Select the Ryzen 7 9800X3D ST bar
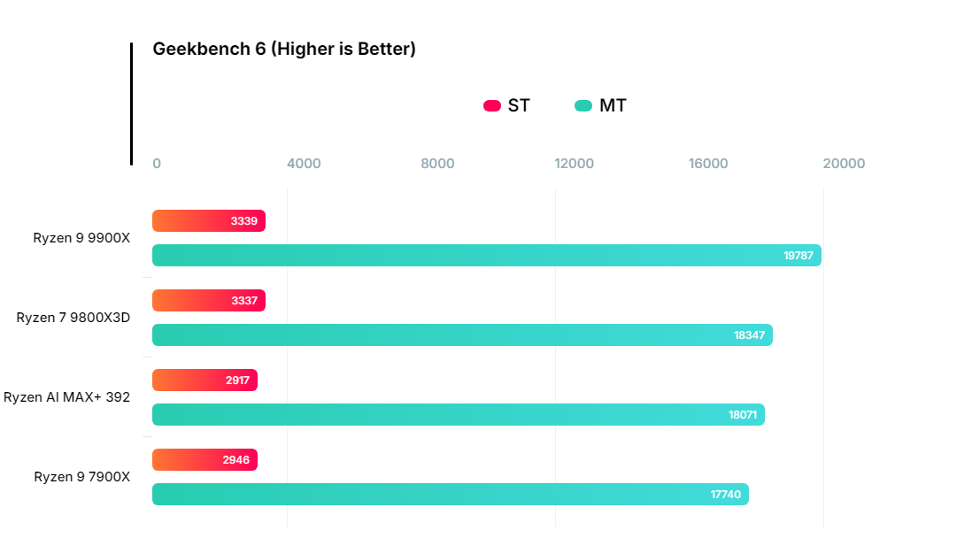This screenshot has width=980, height=538. [x=209, y=301]
